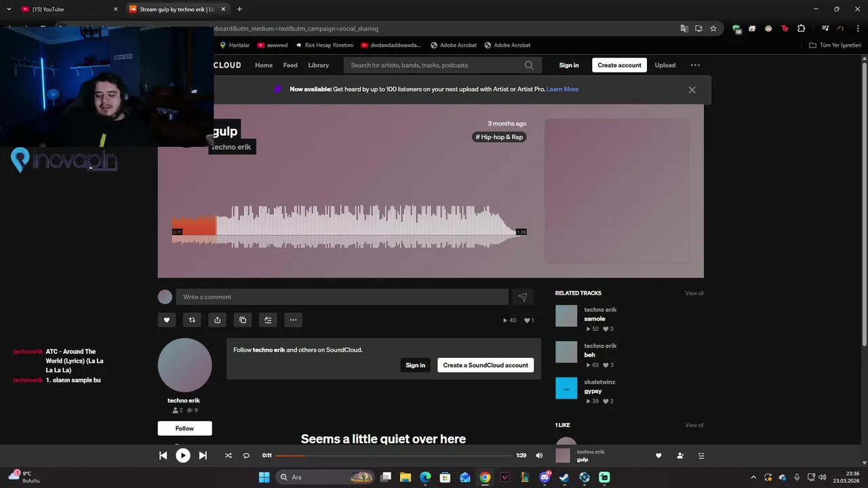Open the Windows Start menu
This screenshot has height=488, width=868.
(x=264, y=477)
